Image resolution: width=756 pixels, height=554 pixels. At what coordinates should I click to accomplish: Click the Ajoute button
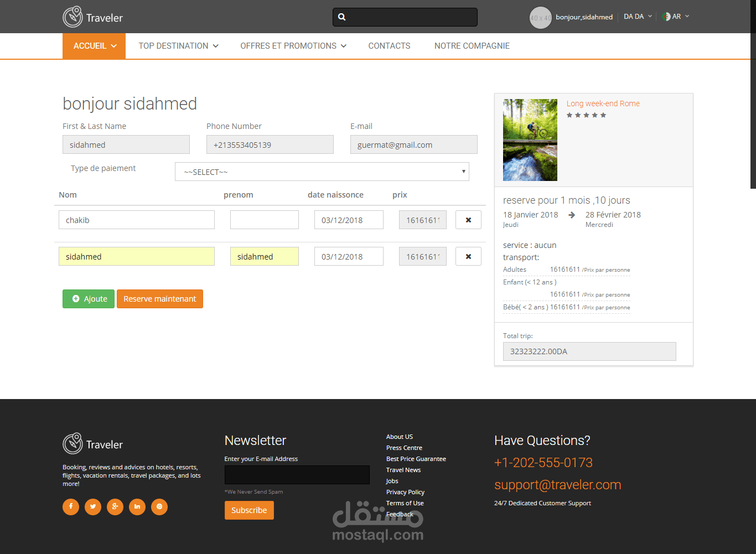[89, 299]
